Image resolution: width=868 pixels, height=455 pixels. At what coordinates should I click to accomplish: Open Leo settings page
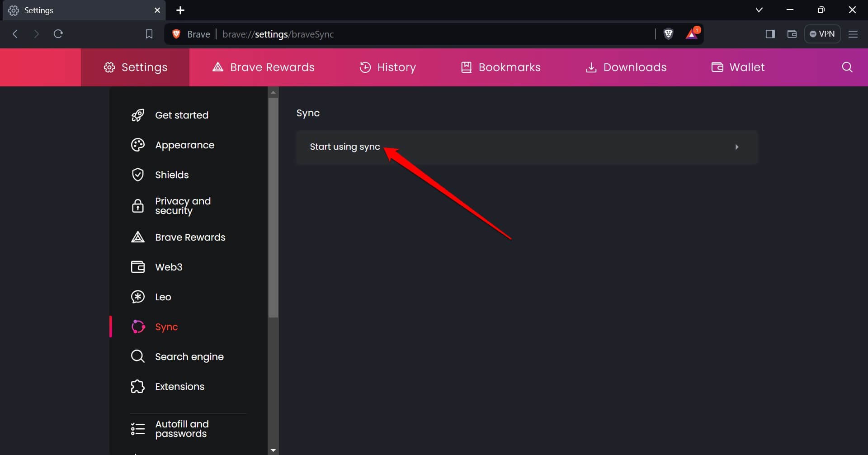(163, 297)
